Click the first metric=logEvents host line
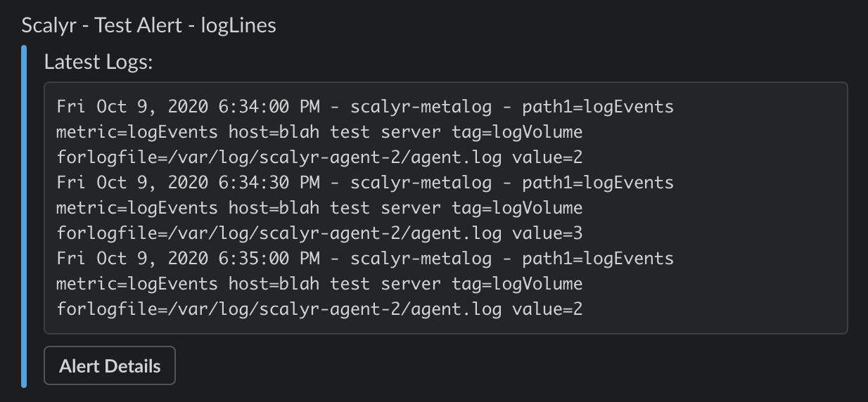The image size is (868, 402). coord(320,131)
